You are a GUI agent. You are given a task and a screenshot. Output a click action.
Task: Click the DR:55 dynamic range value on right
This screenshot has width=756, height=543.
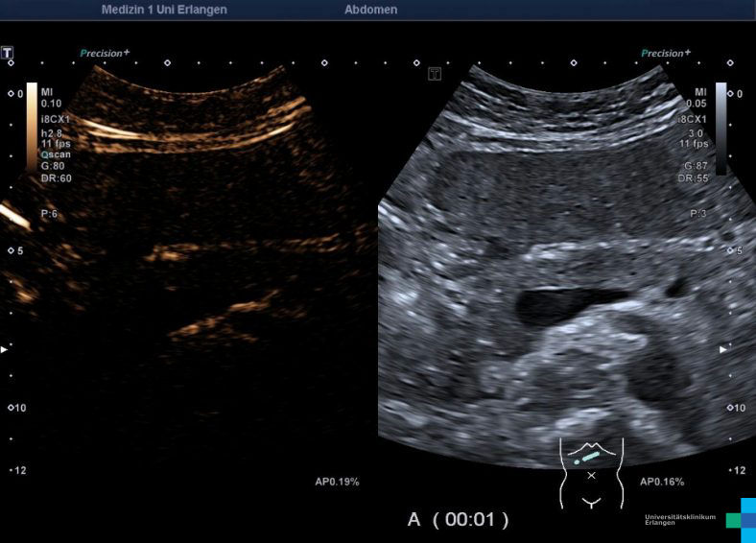(696, 177)
